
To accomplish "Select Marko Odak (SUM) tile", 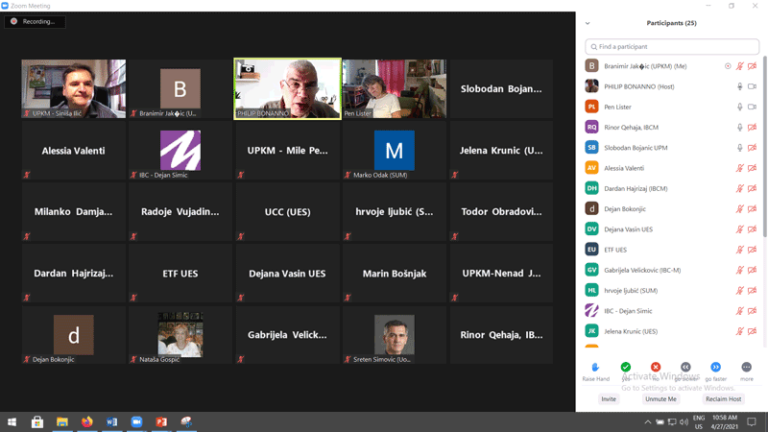I will click(394, 150).
